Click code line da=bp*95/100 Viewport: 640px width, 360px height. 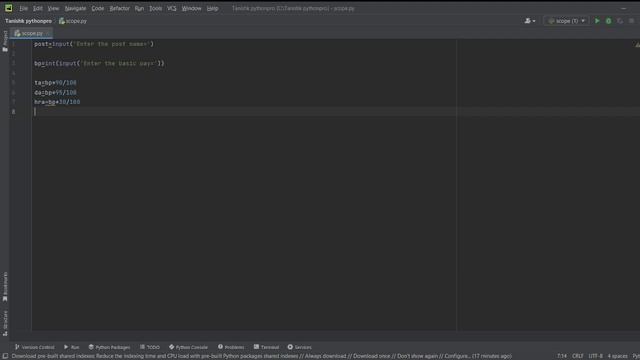pos(55,92)
